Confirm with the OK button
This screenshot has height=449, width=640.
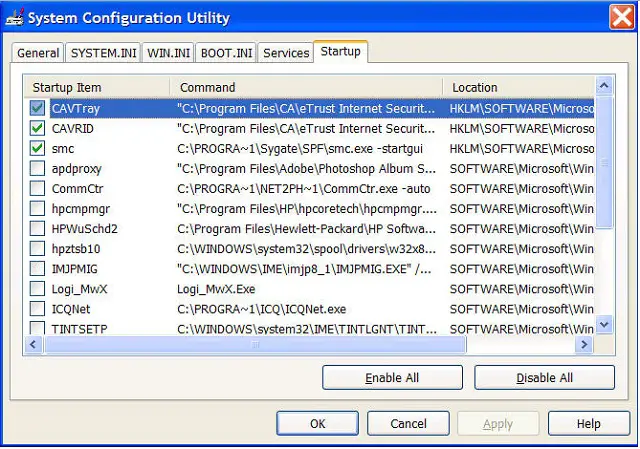318,423
